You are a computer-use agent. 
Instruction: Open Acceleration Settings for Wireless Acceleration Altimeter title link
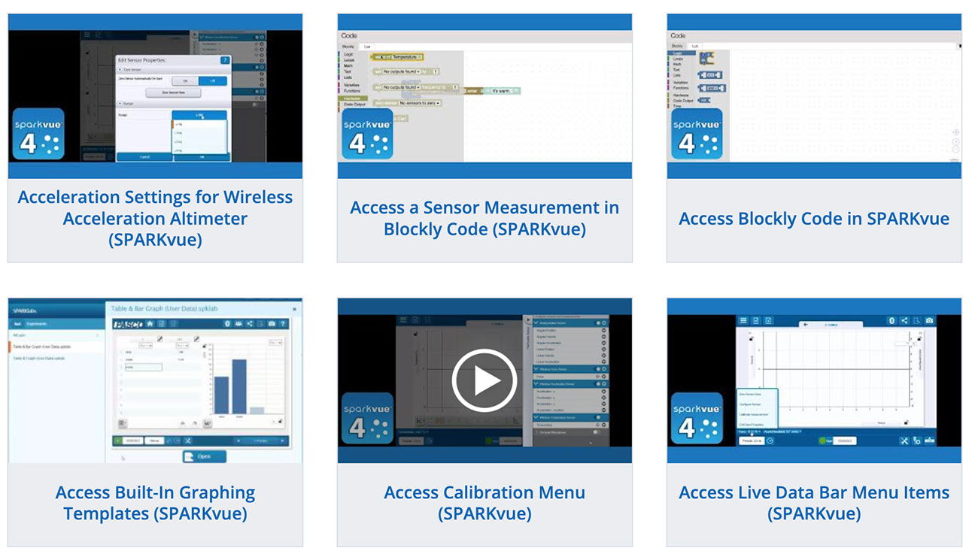155,219
